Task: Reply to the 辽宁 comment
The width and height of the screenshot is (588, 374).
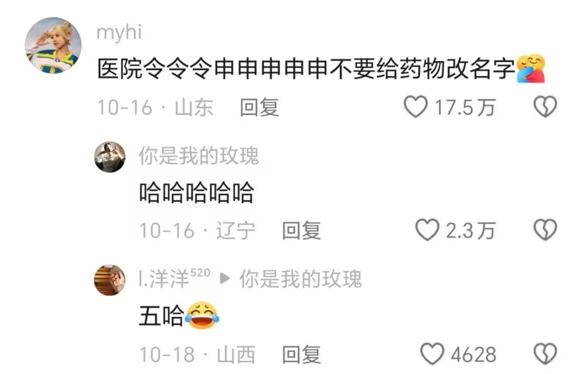Action: tap(302, 231)
